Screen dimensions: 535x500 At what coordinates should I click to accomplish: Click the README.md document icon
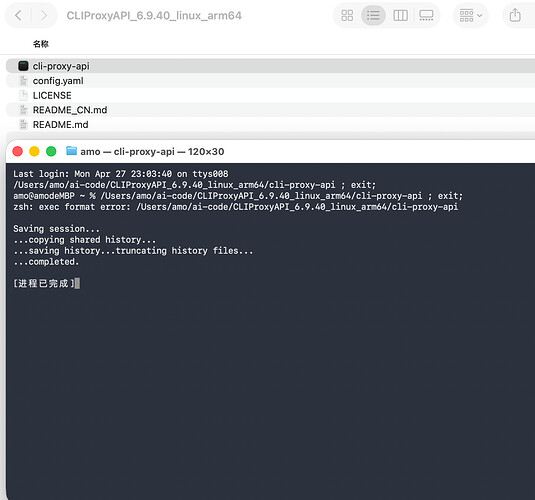(x=23, y=125)
